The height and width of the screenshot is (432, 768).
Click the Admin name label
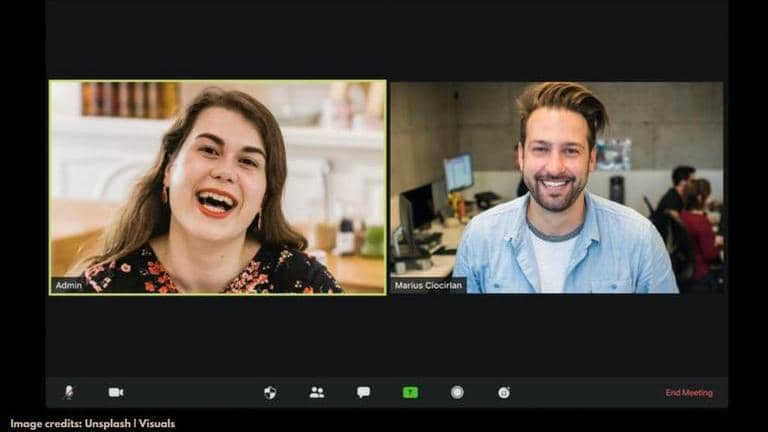click(x=69, y=285)
